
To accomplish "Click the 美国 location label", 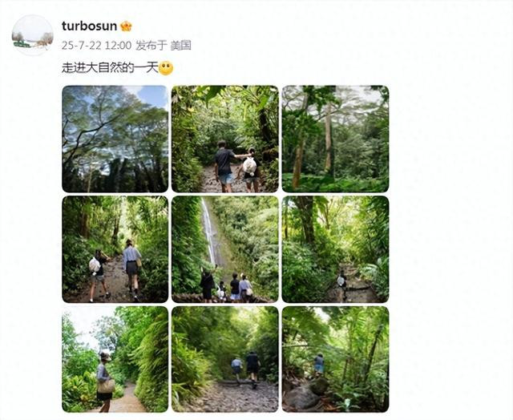I will click(x=180, y=46).
